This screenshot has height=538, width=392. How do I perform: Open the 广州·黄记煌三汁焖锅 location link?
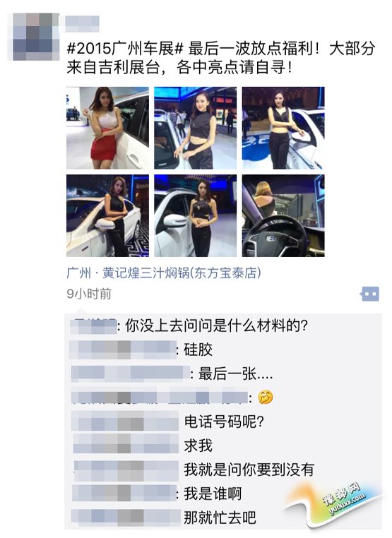pos(164,273)
